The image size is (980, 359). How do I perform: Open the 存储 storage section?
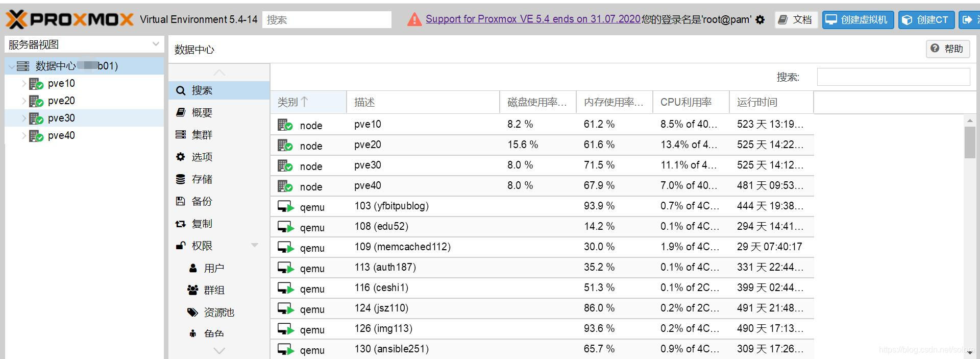tap(219, 179)
